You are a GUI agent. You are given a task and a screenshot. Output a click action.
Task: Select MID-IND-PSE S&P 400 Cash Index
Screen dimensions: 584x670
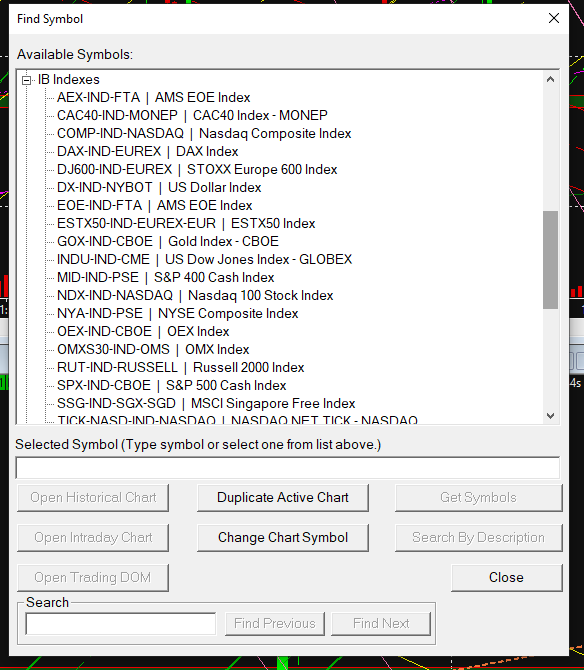(165, 277)
